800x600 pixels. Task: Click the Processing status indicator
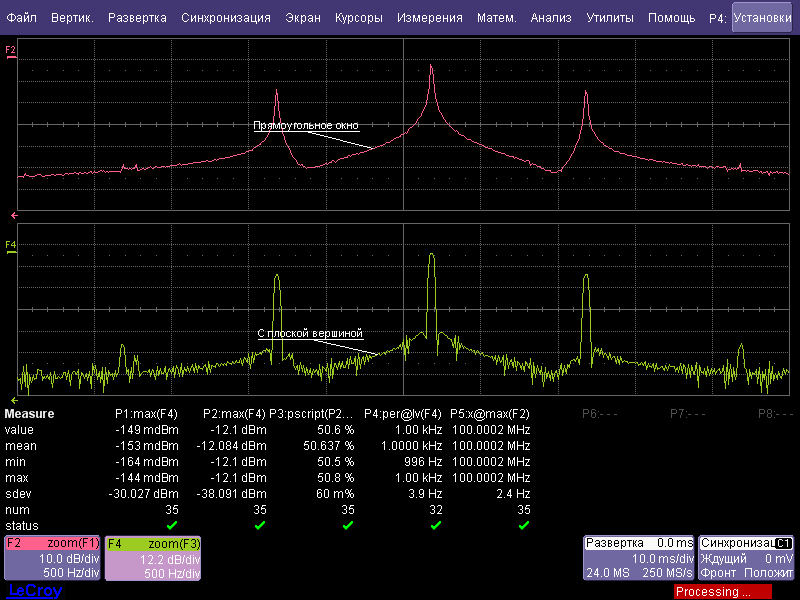[x=722, y=592]
